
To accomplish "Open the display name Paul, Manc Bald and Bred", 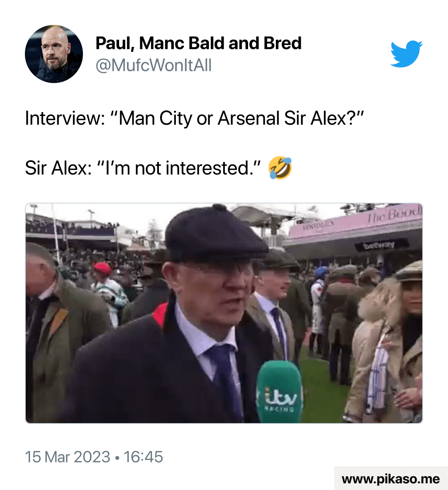I will (199, 43).
